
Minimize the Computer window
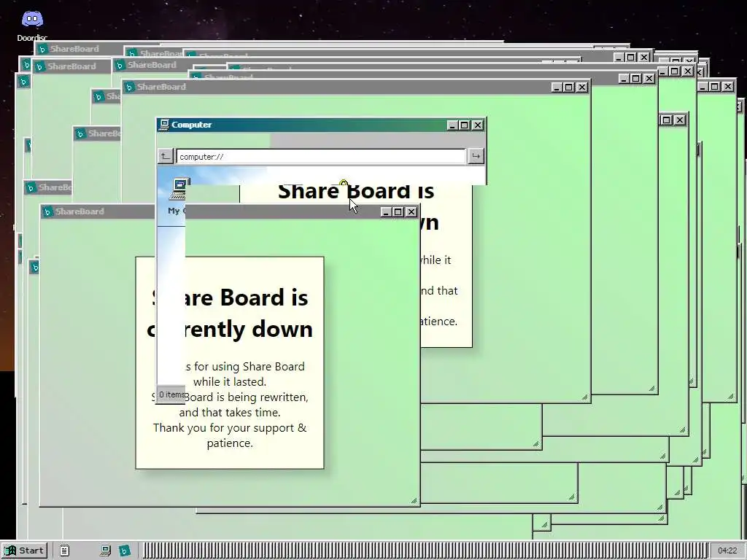click(452, 125)
